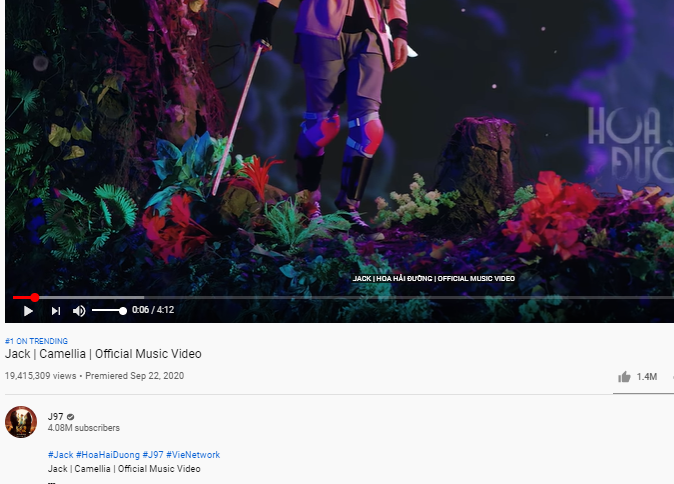Open the #1 ON TRENDING link

(36, 341)
